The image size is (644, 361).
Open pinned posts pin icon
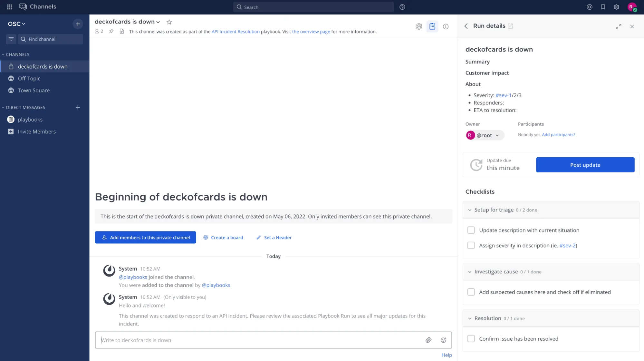point(111,31)
